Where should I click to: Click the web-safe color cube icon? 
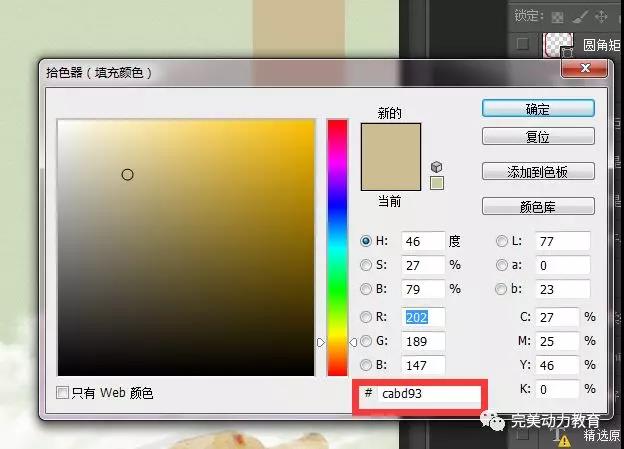click(x=436, y=166)
